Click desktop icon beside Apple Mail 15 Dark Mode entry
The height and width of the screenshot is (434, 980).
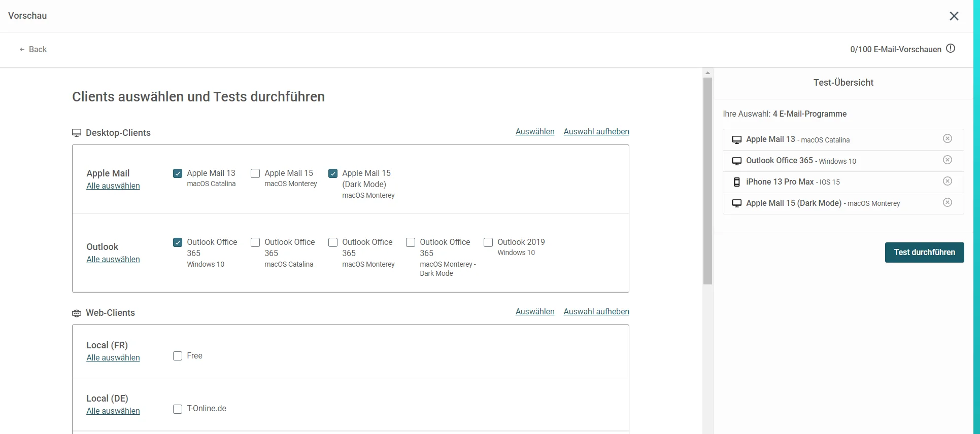coord(736,203)
